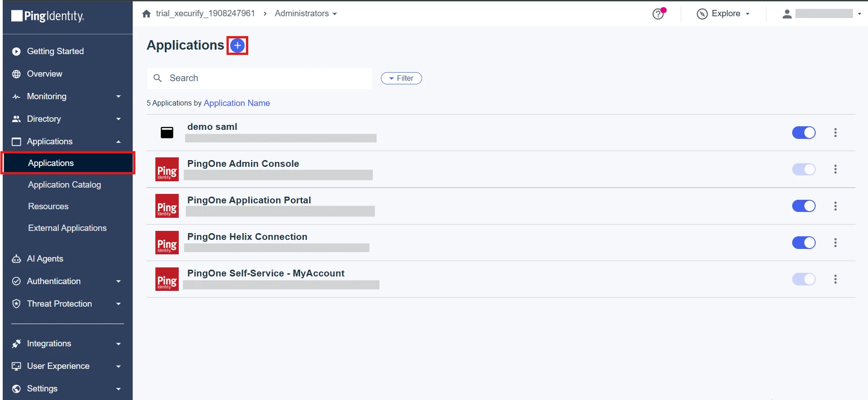Open the Filter dropdown button
This screenshot has height=400, width=868.
401,78
